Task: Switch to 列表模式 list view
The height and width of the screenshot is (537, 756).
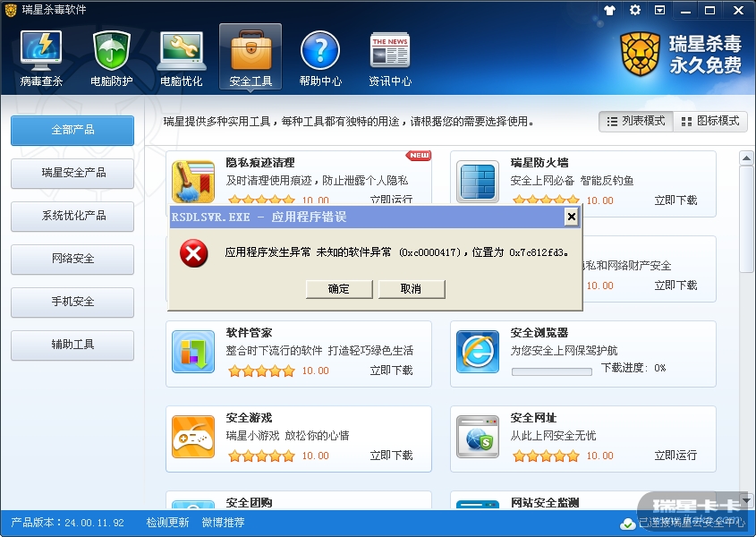Action: point(636,121)
